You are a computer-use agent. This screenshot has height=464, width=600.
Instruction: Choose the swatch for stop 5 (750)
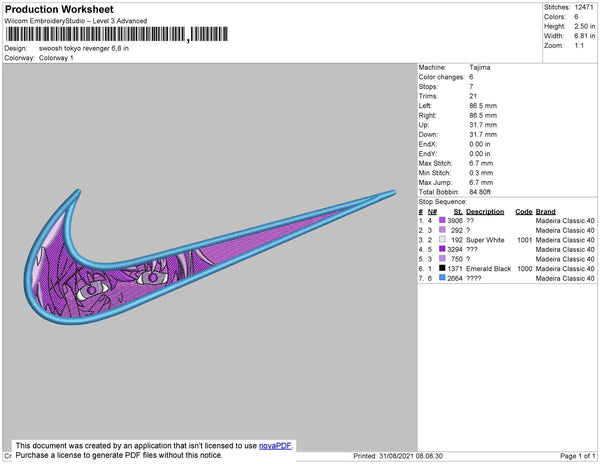(442, 259)
